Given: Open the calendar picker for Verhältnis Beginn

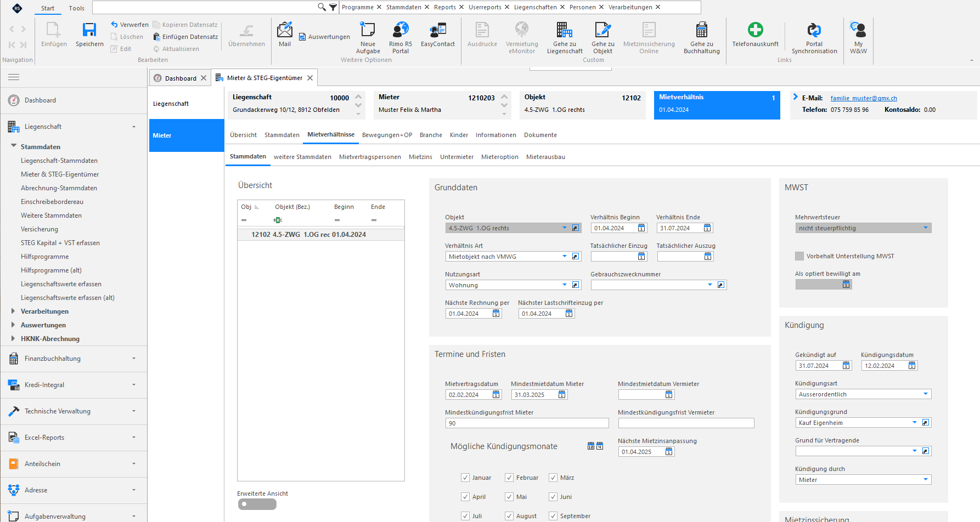Looking at the screenshot, I should point(641,228).
